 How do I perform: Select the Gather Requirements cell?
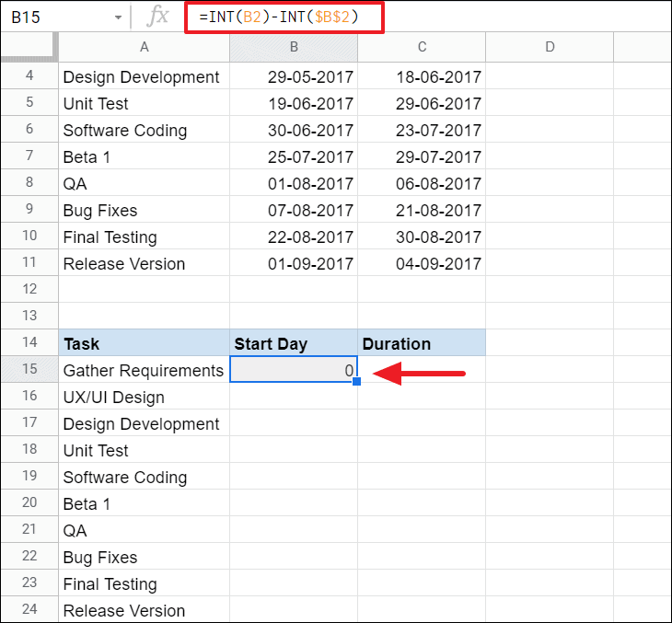[x=144, y=369]
